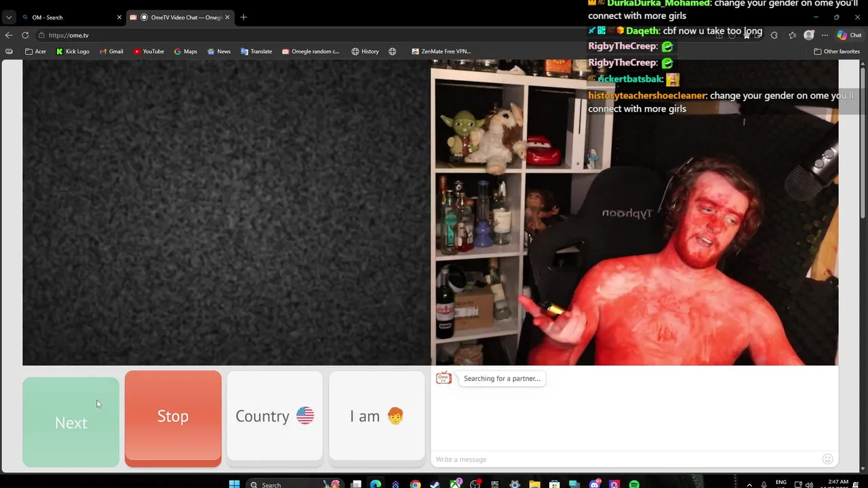Switch the ENG input language
This screenshot has width=868, height=488.
pos(781,483)
